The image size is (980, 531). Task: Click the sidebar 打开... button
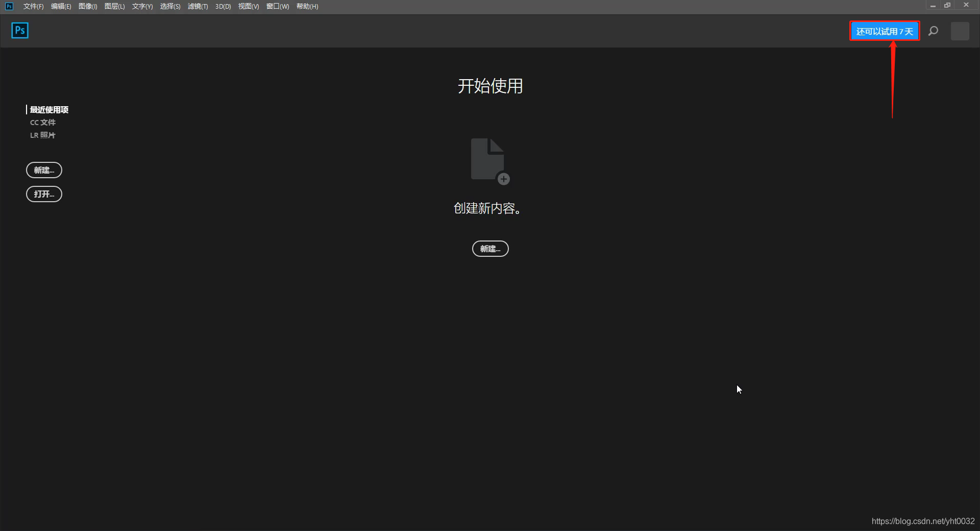click(44, 194)
